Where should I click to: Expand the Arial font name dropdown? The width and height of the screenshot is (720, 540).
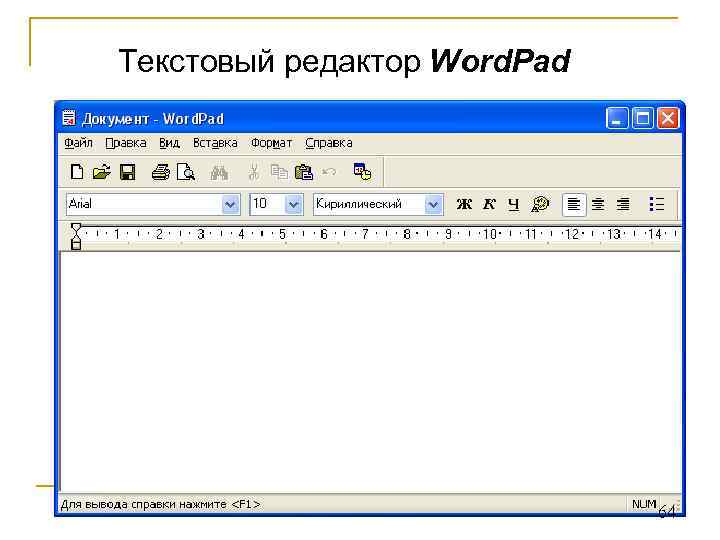coord(230,204)
